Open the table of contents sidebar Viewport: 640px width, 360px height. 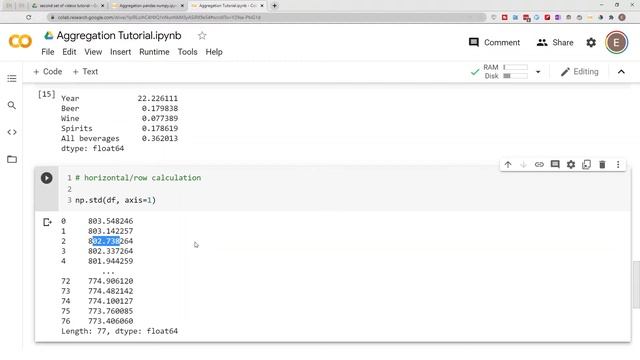[x=12, y=78]
